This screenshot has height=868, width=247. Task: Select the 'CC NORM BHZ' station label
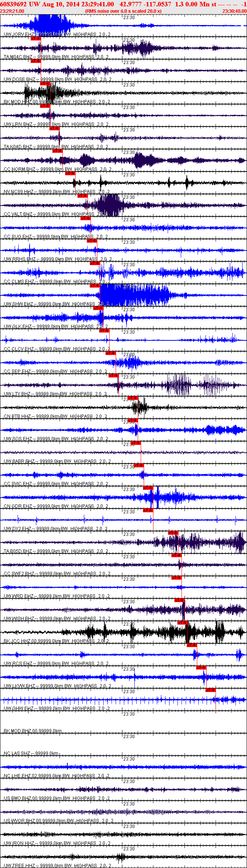pos(19,169)
